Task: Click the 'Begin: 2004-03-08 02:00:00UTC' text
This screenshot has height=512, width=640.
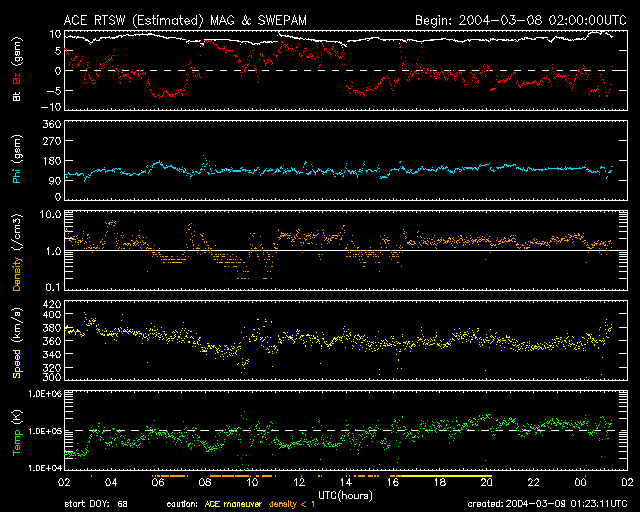Action: coord(521,20)
